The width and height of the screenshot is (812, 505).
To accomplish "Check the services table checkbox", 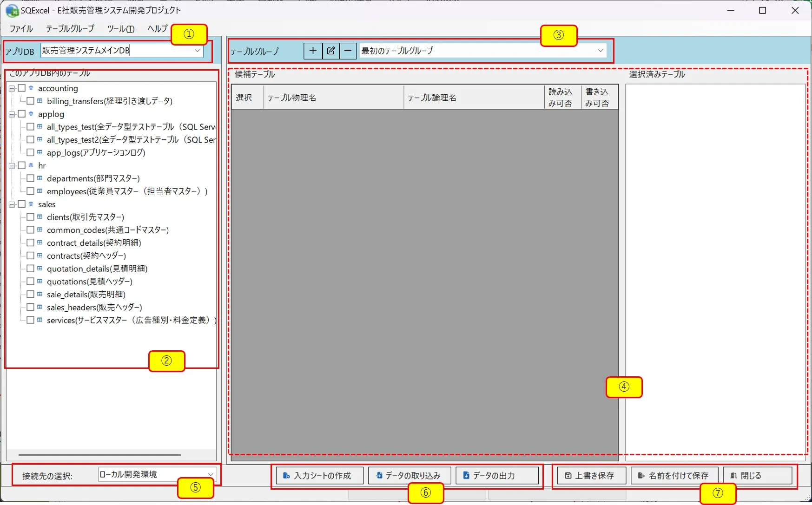I will click(30, 320).
